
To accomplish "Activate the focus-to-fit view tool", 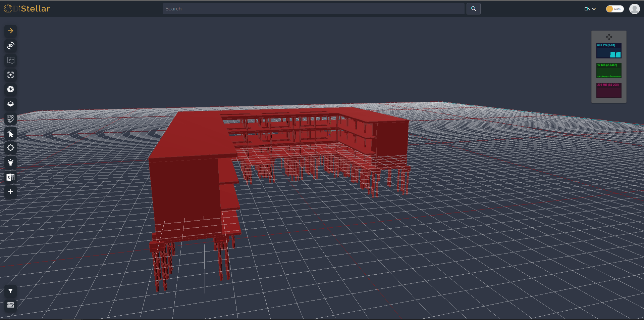I will pyautogui.click(x=10, y=75).
